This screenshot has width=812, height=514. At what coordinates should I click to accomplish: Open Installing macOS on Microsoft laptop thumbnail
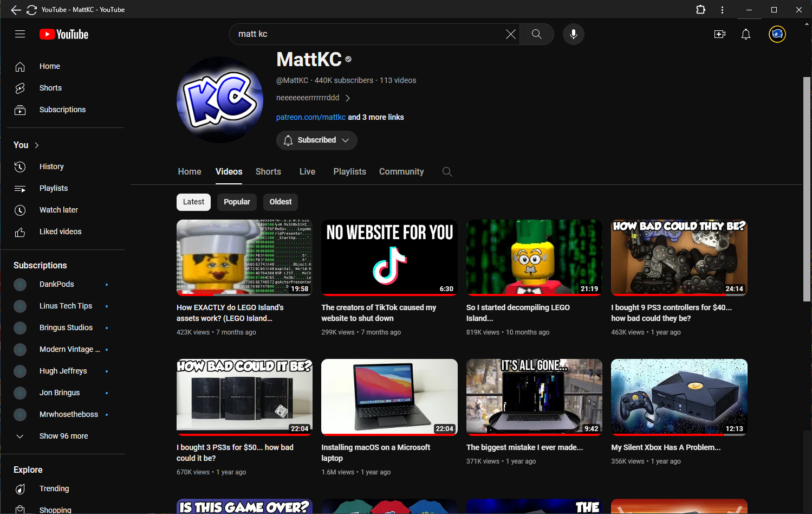389,396
